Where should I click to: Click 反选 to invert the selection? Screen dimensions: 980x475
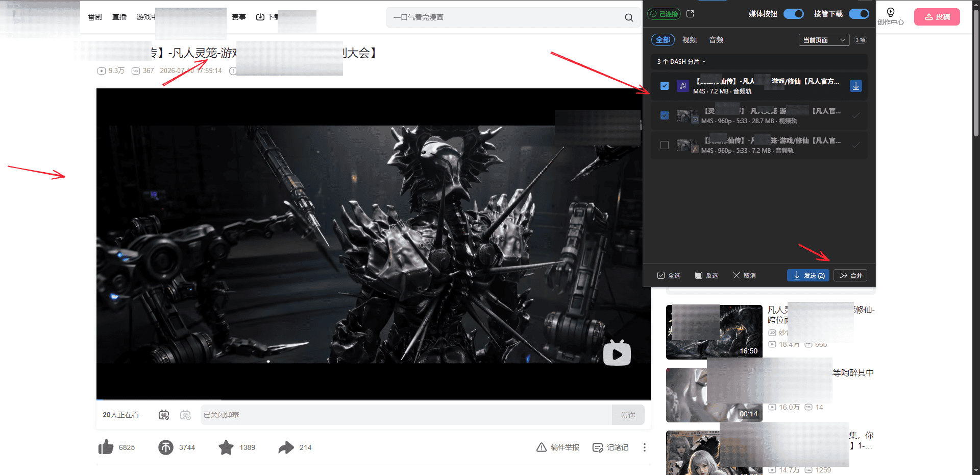(x=706, y=275)
